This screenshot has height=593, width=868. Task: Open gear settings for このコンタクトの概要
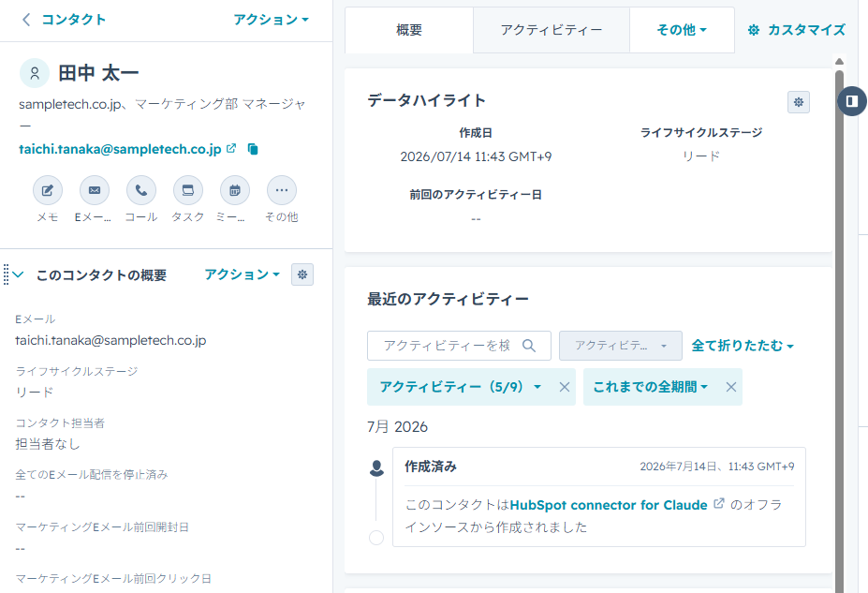click(x=302, y=274)
